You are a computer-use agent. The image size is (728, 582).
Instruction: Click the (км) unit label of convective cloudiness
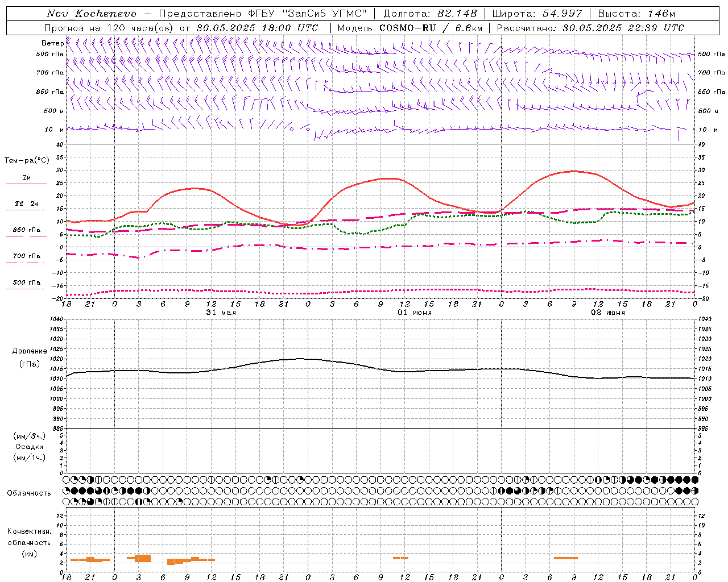pos(30,554)
